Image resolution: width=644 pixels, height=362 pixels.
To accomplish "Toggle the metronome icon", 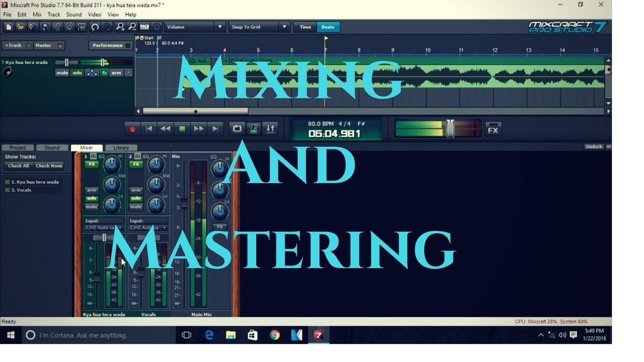I will coord(254,129).
